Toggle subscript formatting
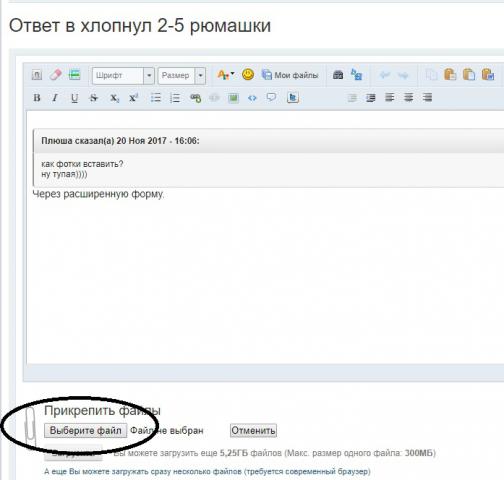The width and height of the screenshot is (504, 480). [x=114, y=98]
